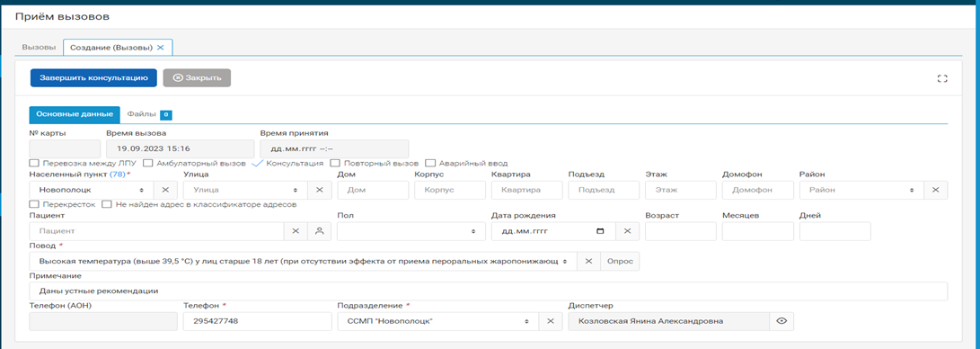Toggle fullscreen with the expand icon
This screenshot has width=980, height=349.
(x=942, y=78)
